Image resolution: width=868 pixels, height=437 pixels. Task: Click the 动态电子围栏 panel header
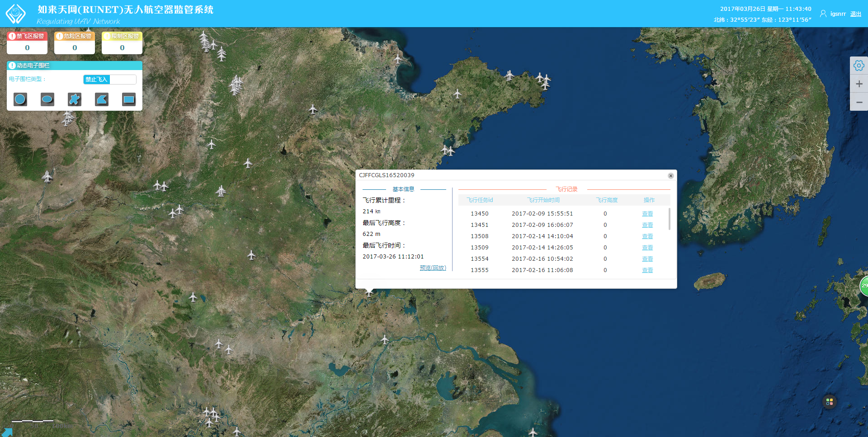tap(75, 66)
